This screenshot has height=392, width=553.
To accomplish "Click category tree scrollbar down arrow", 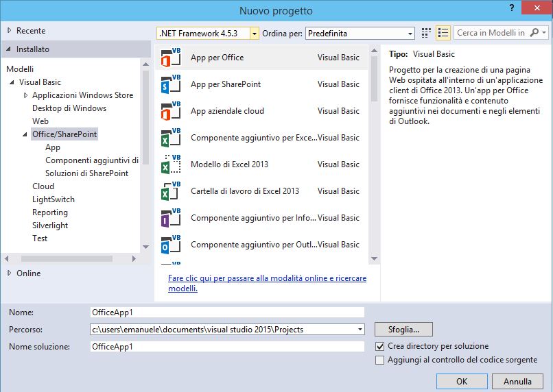I will click(x=145, y=247).
